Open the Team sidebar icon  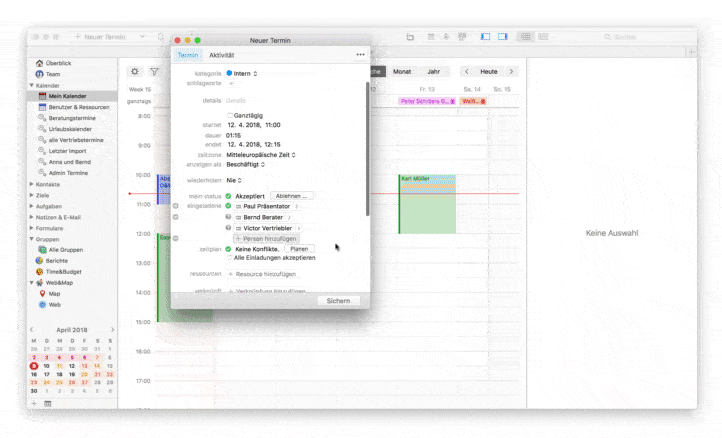[40, 74]
